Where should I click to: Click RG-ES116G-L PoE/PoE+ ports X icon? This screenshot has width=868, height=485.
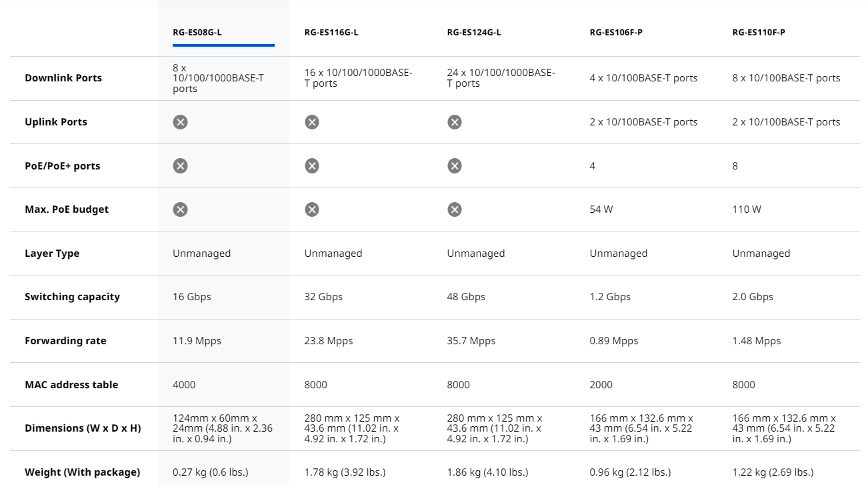[x=312, y=166]
